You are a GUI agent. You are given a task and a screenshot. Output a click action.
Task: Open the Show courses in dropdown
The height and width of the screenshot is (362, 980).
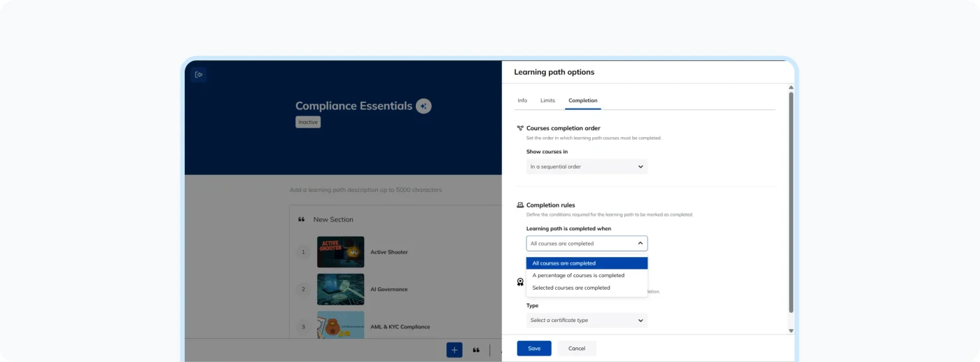(587, 167)
